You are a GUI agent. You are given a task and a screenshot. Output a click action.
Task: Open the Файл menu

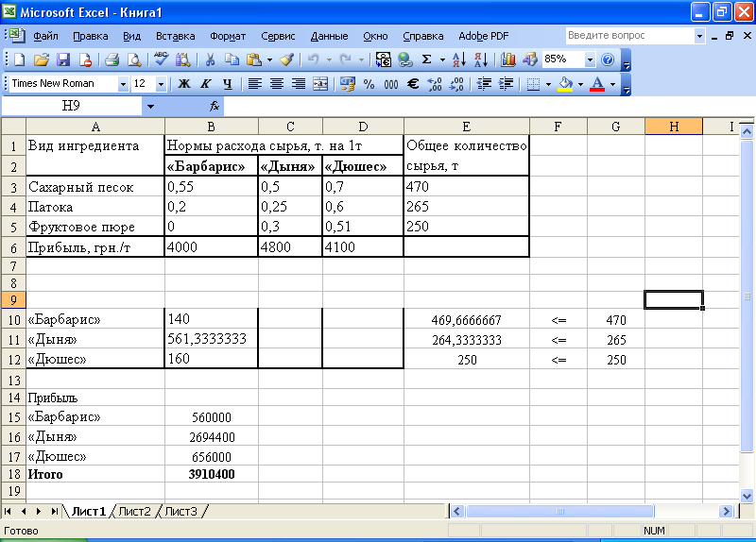pyautogui.click(x=45, y=36)
